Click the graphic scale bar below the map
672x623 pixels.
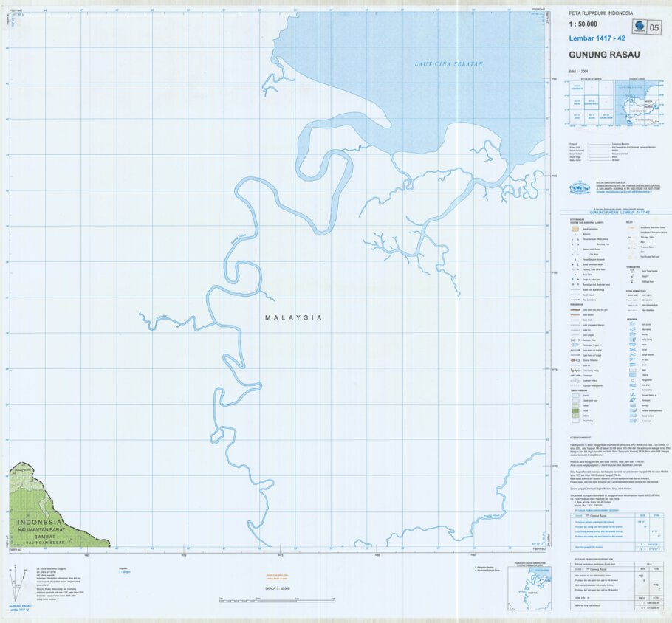(277, 601)
